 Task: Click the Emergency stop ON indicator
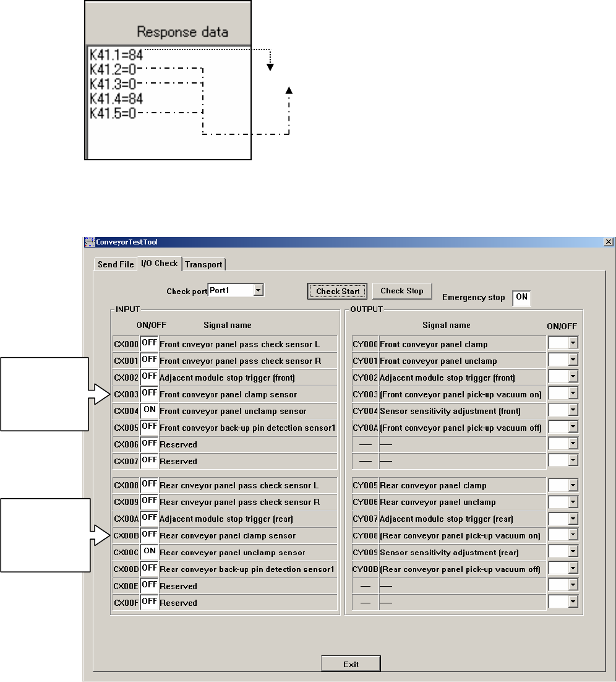(521, 298)
